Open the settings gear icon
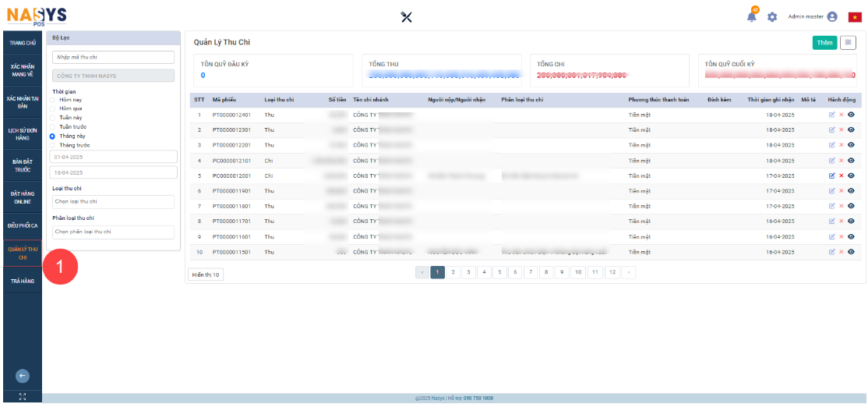 click(772, 17)
